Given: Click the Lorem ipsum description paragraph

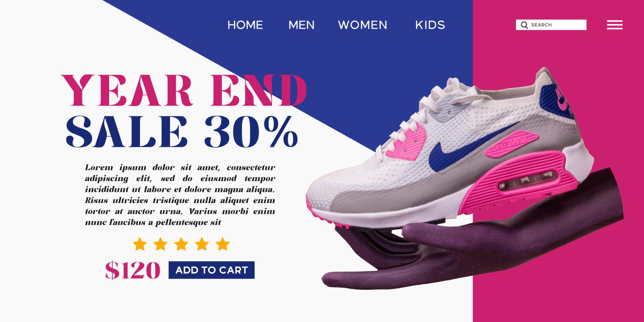Looking at the screenshot, I should [180, 195].
